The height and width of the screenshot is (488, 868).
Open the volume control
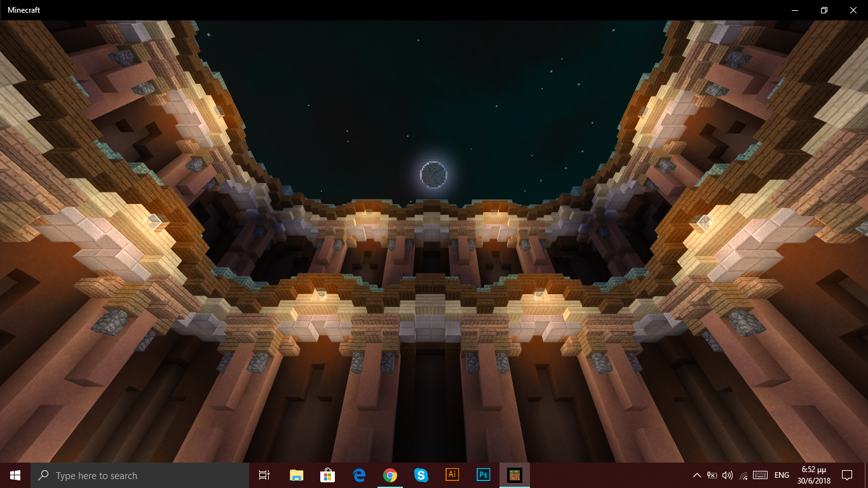pyautogui.click(x=728, y=475)
